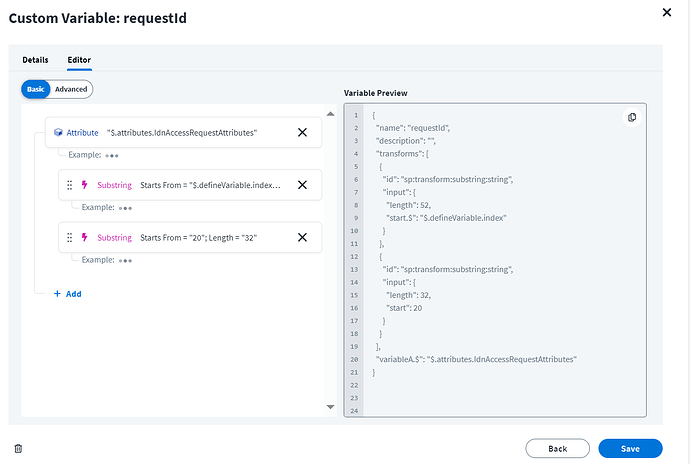Click second Substring drag handle
This screenshot has width=690, height=464.
69,237
